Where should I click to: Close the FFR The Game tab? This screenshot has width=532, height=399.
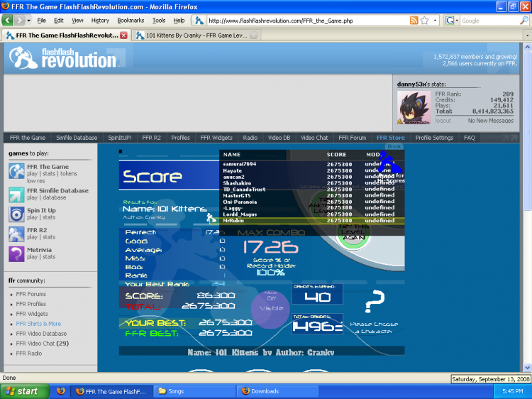123,35
